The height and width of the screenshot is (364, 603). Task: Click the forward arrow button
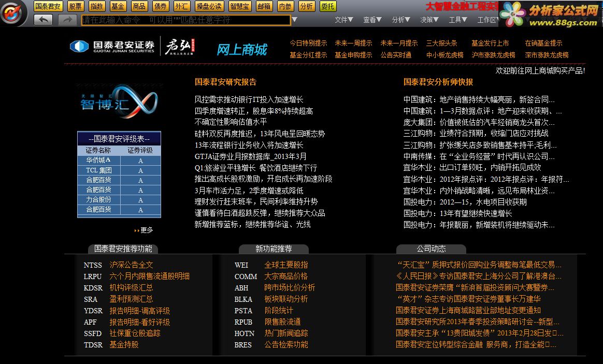coord(67,20)
